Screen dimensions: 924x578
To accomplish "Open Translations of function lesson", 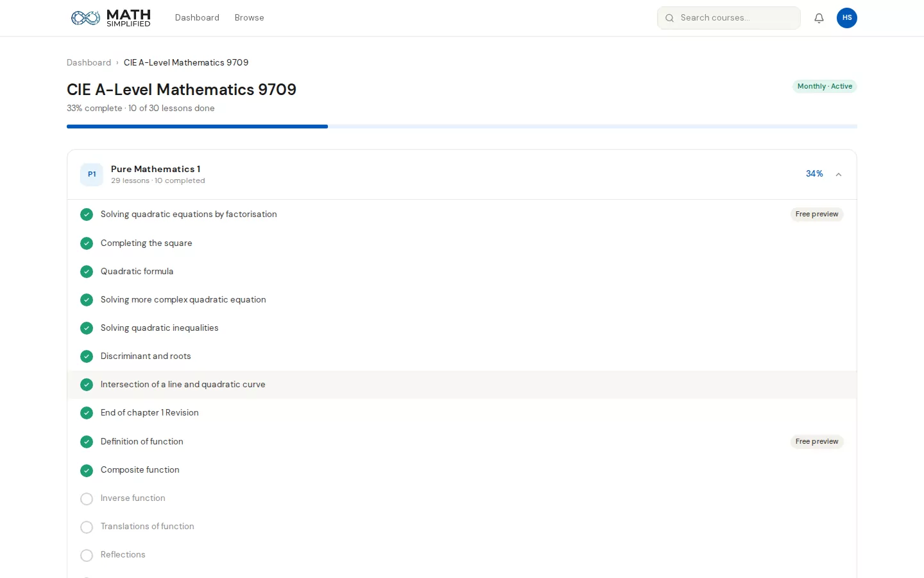I will coord(147,527).
